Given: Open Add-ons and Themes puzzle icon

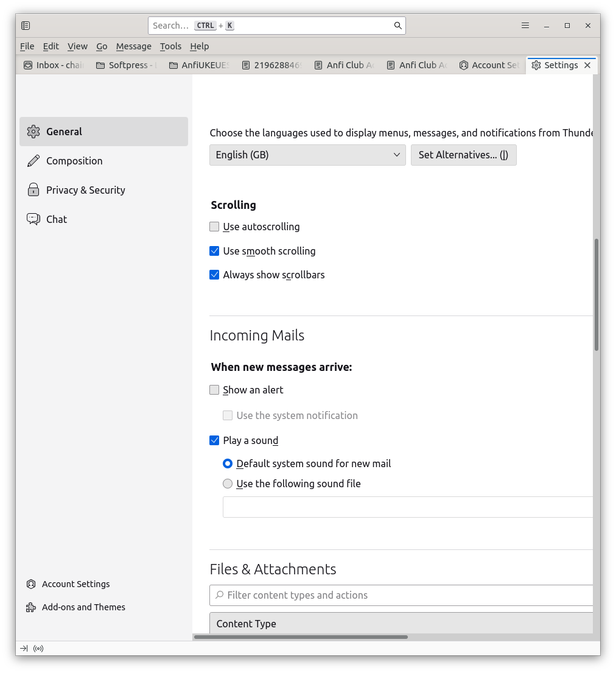Looking at the screenshot, I should pyautogui.click(x=31, y=607).
